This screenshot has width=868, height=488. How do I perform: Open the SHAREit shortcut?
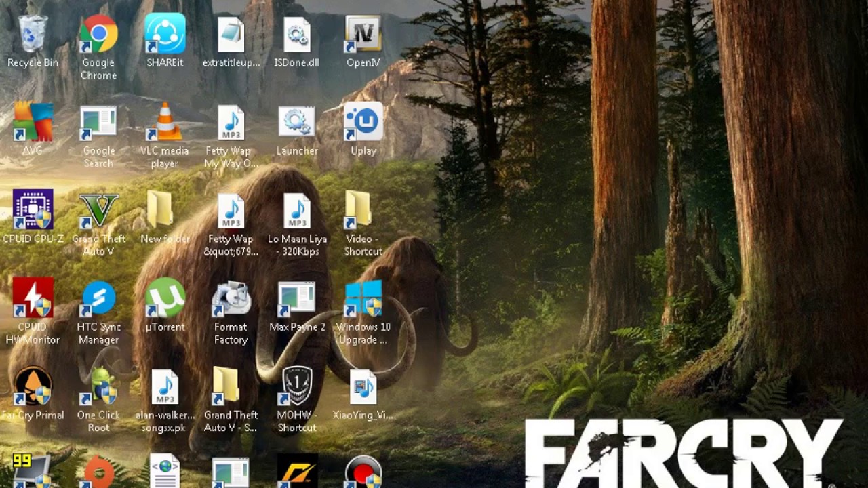(x=165, y=35)
